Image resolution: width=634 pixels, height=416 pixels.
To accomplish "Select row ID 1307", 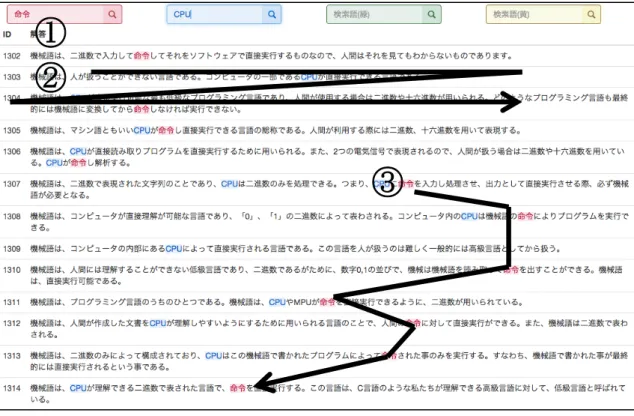I will pyautogui.click(x=11, y=184).
